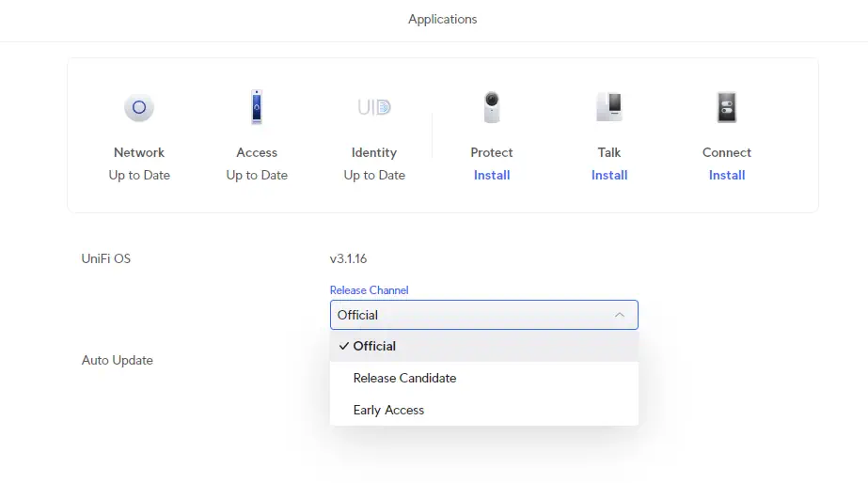Viewport: 868px width, 483px height.
Task: Click the Identity UID logo icon
Action: [x=374, y=107]
